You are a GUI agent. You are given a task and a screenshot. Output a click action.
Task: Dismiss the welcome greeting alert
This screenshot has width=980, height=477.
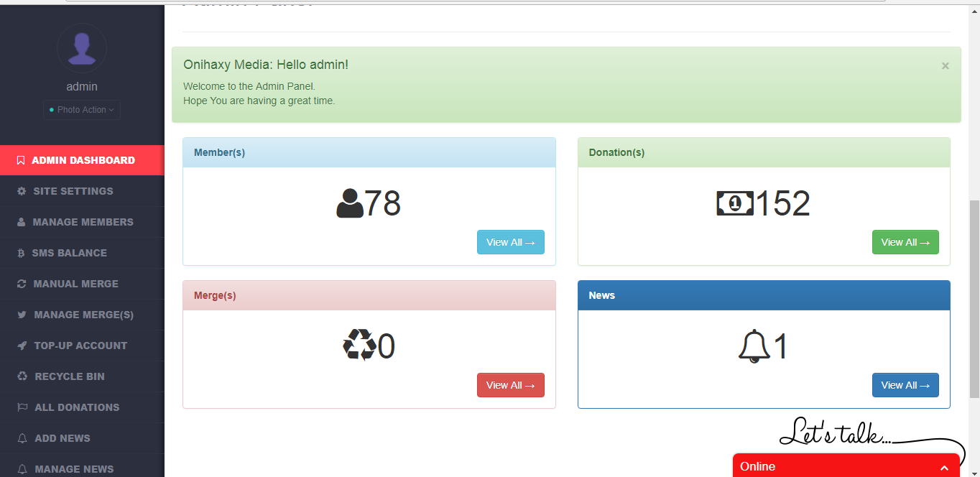click(945, 65)
